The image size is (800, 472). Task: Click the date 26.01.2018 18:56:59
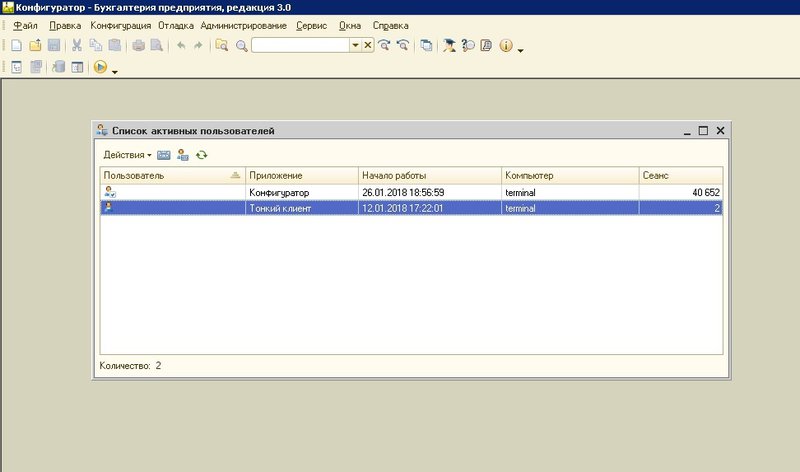click(x=403, y=192)
